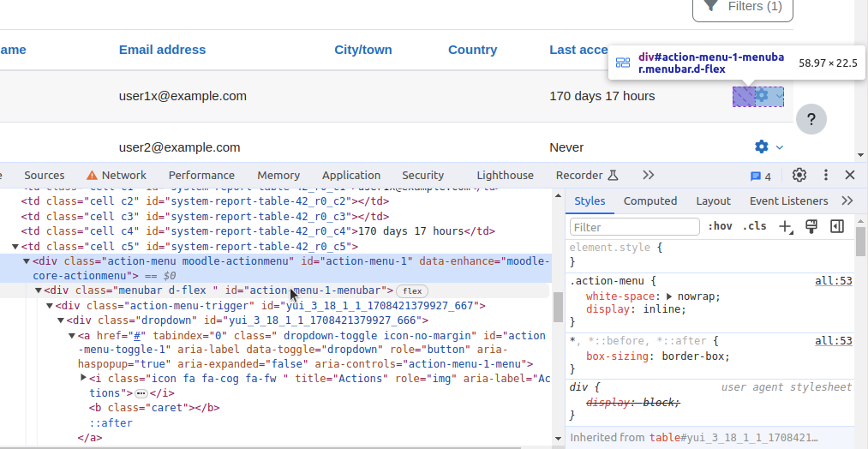Select the Computed pane tab

pos(650,201)
